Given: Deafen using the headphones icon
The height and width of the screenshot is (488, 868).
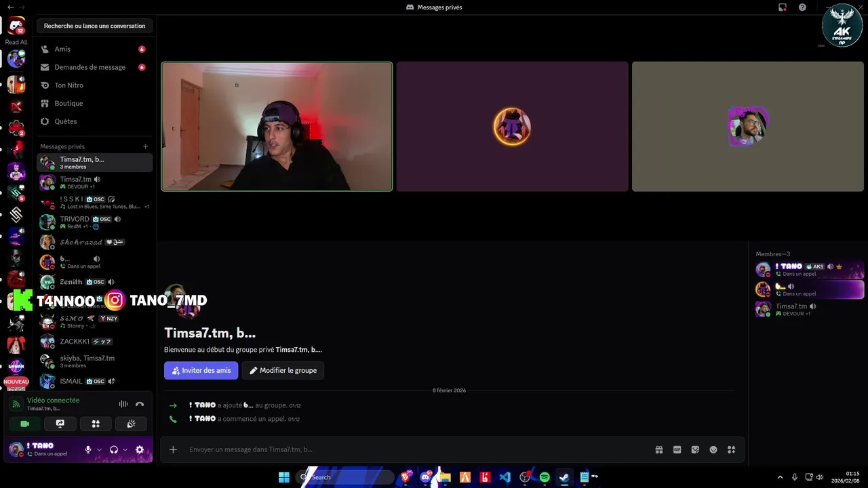Looking at the screenshot, I should click(x=114, y=449).
